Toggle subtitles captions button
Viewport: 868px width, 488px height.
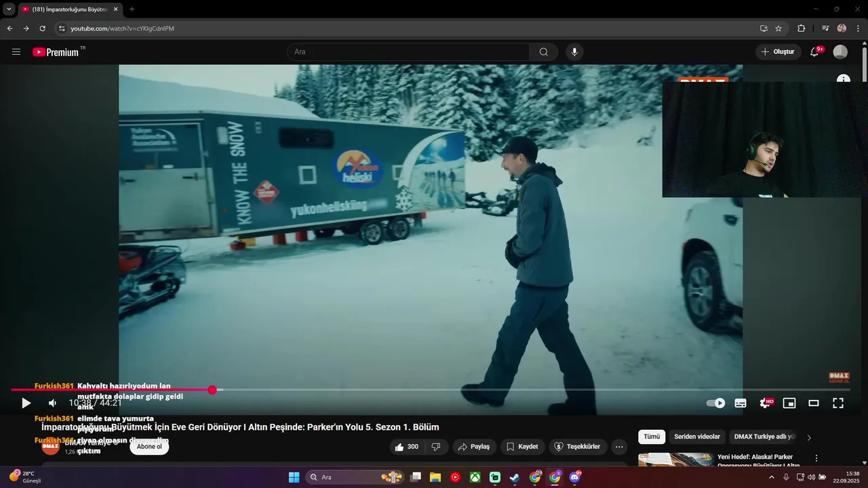pyautogui.click(x=741, y=403)
